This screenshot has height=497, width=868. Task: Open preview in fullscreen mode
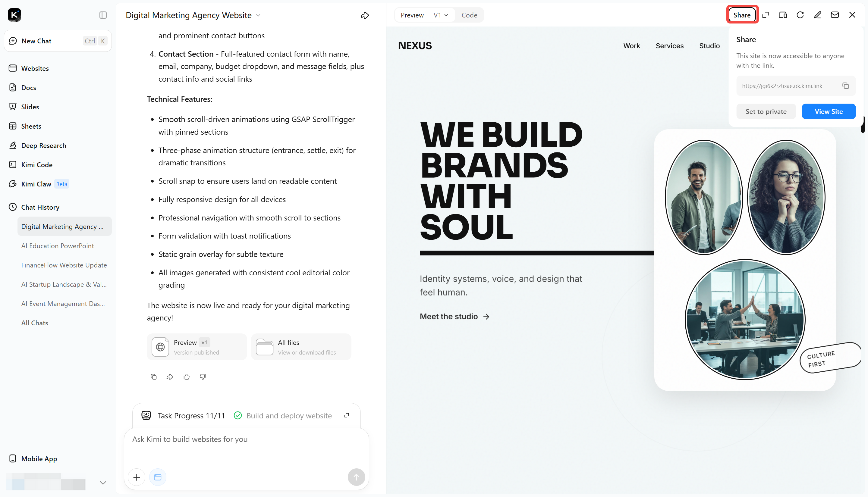[x=766, y=15]
